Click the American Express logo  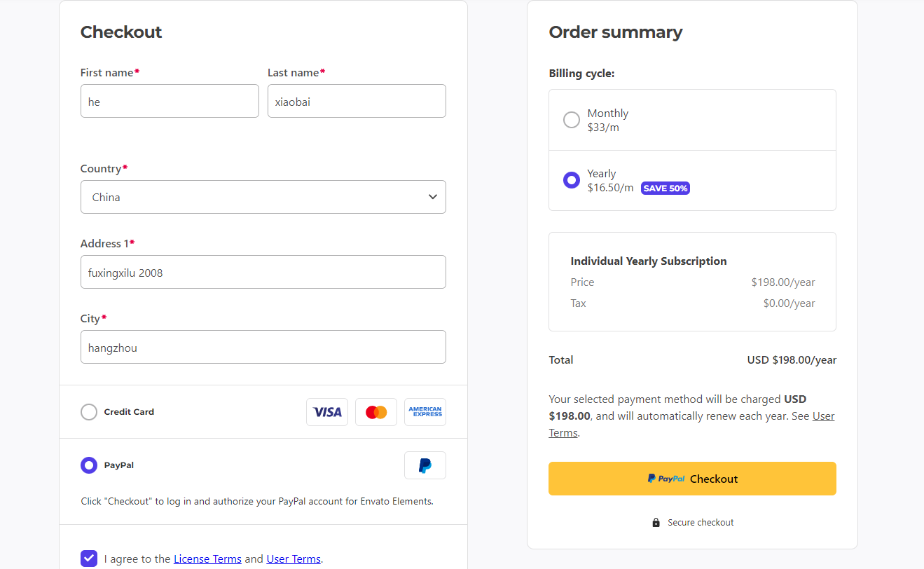point(425,412)
